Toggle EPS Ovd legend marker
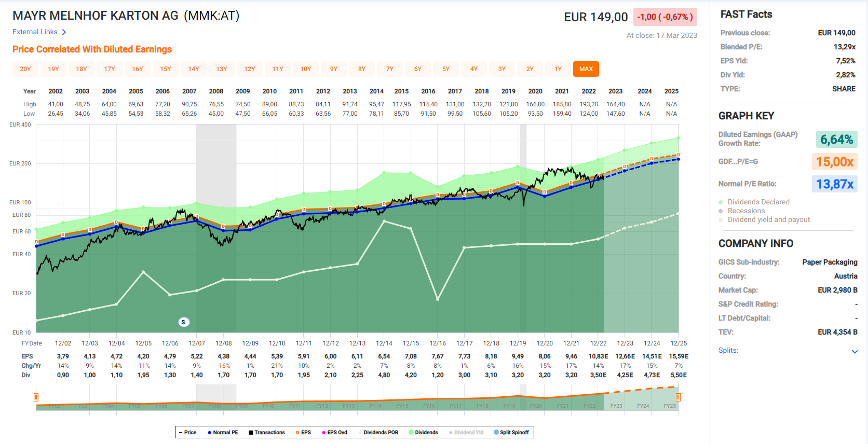The height and width of the screenshot is (444, 868). click(x=334, y=433)
